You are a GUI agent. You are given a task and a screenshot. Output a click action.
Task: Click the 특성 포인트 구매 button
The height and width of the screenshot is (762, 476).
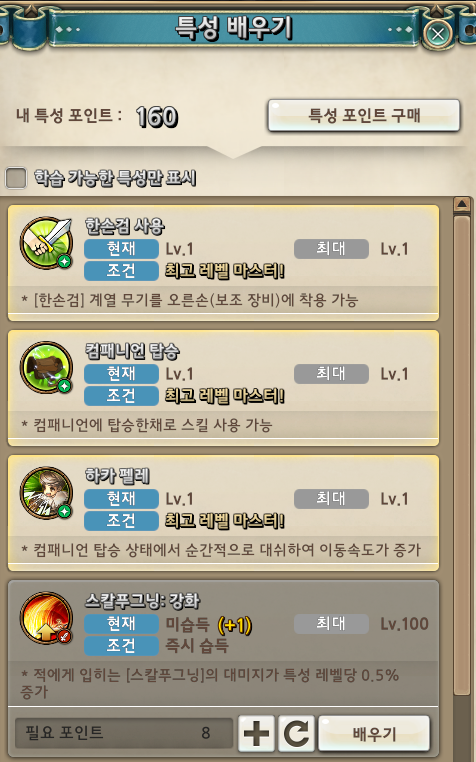[x=364, y=116]
